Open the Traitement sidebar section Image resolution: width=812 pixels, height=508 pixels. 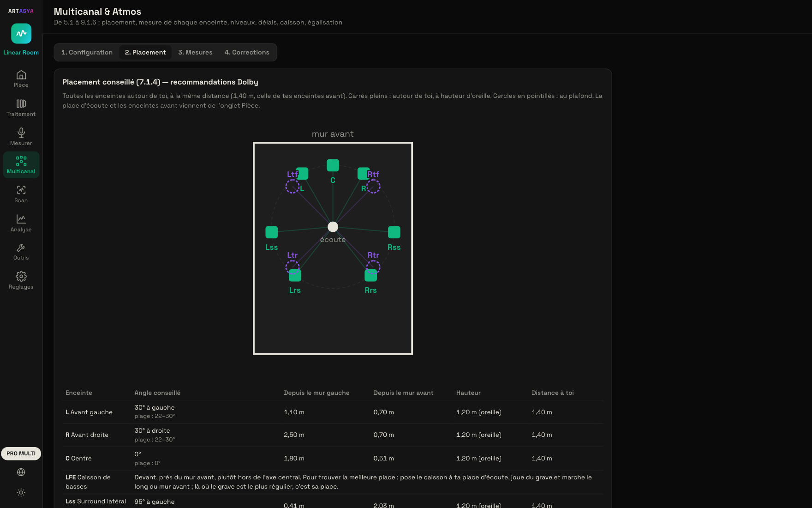(x=21, y=108)
